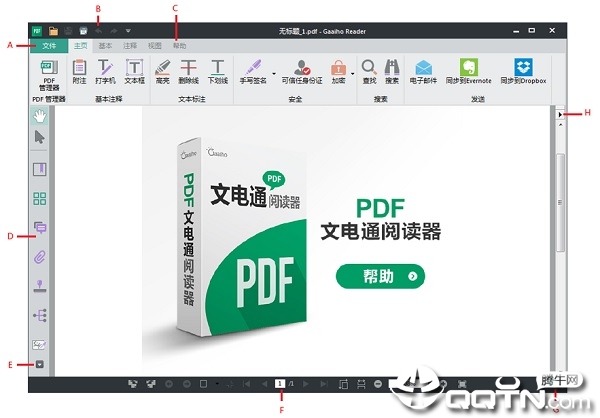Viewport: 600px width, 418px height.
Task: Go to the next page arrow
Action: [305, 384]
